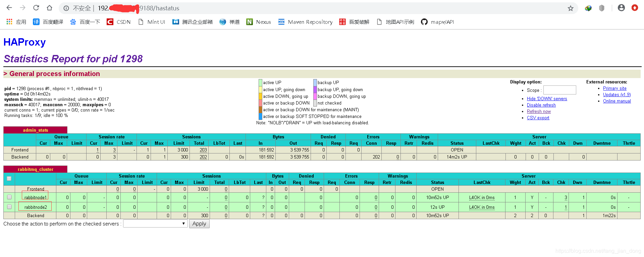Open the Tencent enterprise mail bookmark
Screen dimensions: 644x257
pyautogui.click(x=192, y=22)
